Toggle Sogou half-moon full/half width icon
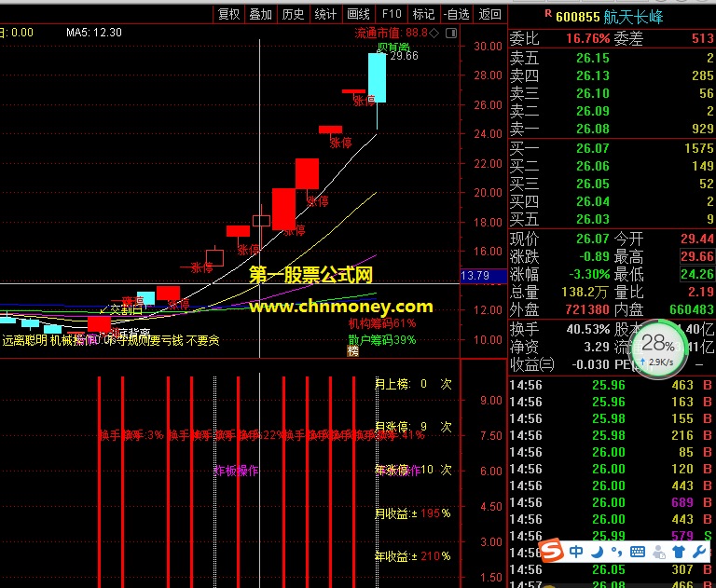 click(x=597, y=552)
